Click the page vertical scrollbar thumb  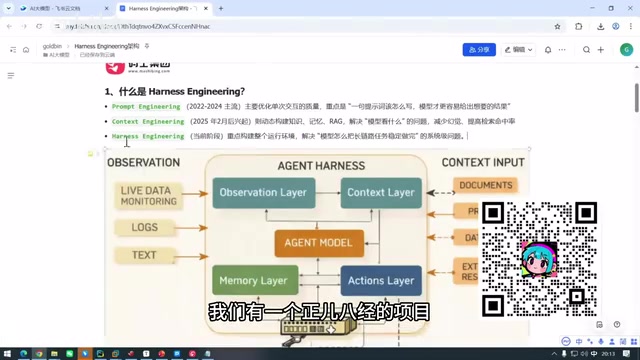[x=636, y=98]
